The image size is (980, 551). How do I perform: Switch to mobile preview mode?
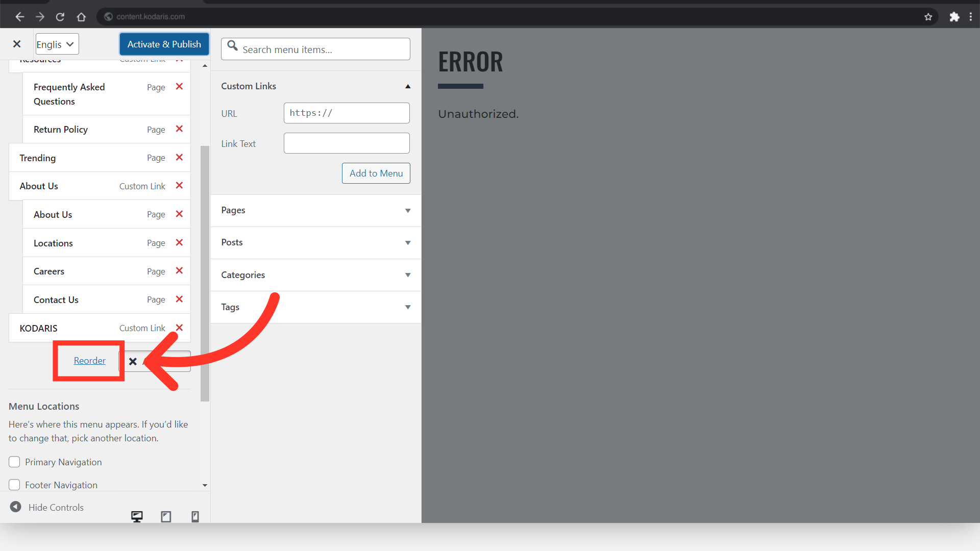pos(195,516)
